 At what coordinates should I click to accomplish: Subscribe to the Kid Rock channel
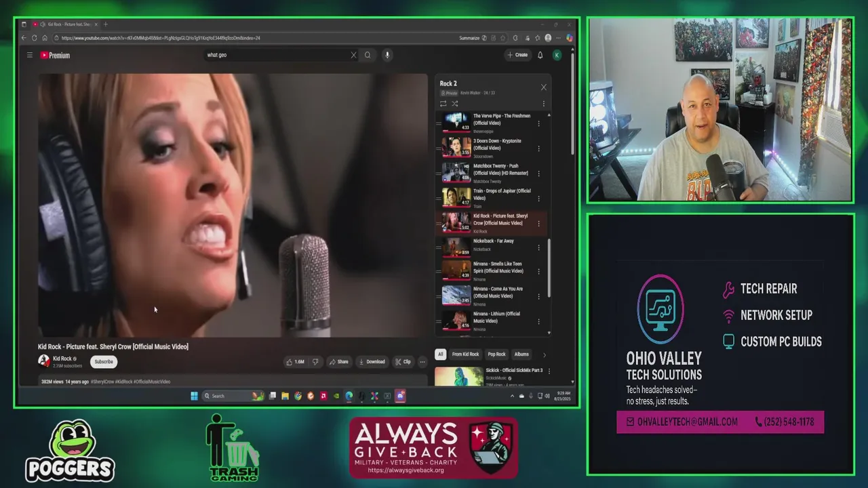(104, 362)
